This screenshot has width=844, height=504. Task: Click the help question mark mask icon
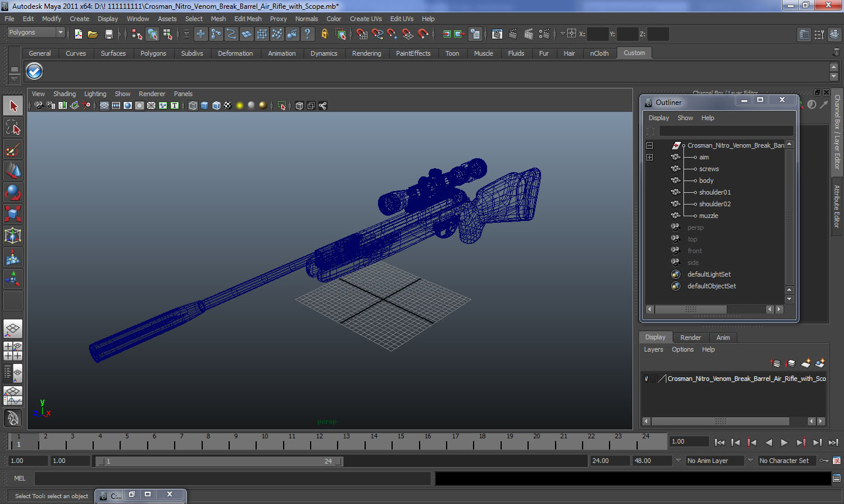307,34
